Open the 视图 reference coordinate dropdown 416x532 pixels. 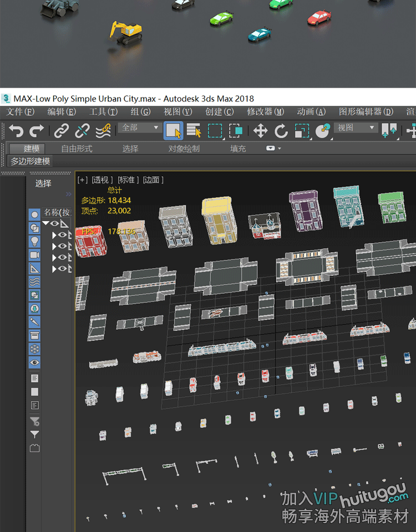(356, 128)
